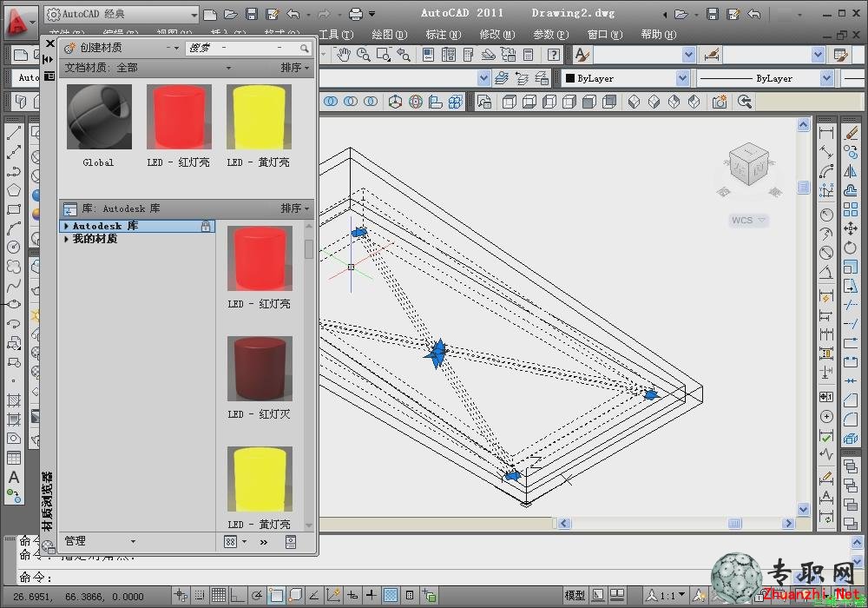Image resolution: width=868 pixels, height=608 pixels.
Task: Open the 修改(M) menu
Action: [x=497, y=35]
